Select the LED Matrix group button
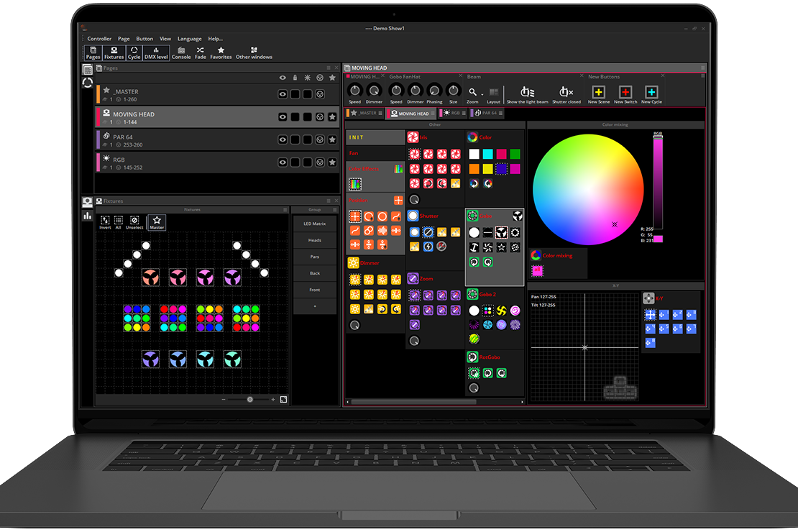Image resolution: width=798 pixels, height=532 pixels. coord(314,224)
